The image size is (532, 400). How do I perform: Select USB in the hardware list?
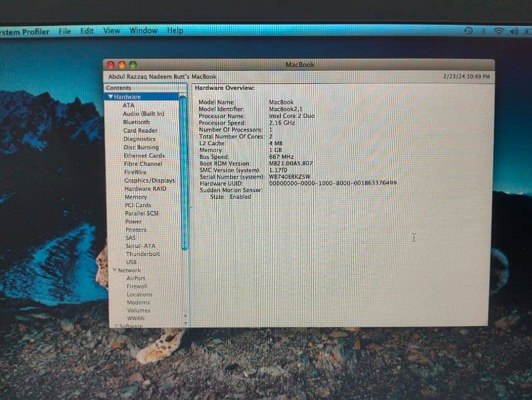point(131,262)
